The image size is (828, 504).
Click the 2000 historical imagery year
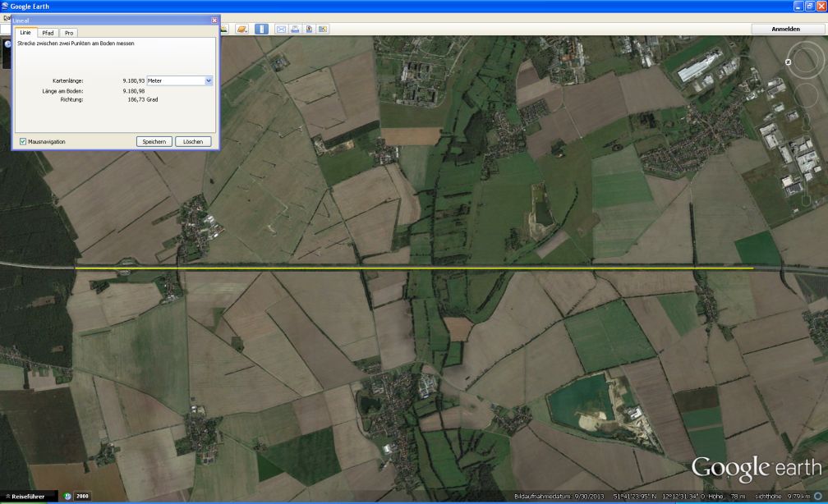pyautogui.click(x=82, y=496)
